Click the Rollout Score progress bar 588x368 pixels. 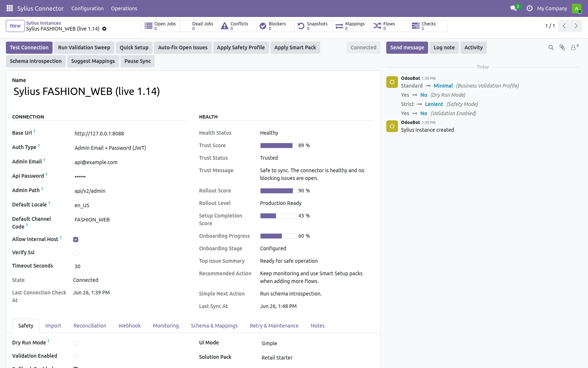click(279, 191)
